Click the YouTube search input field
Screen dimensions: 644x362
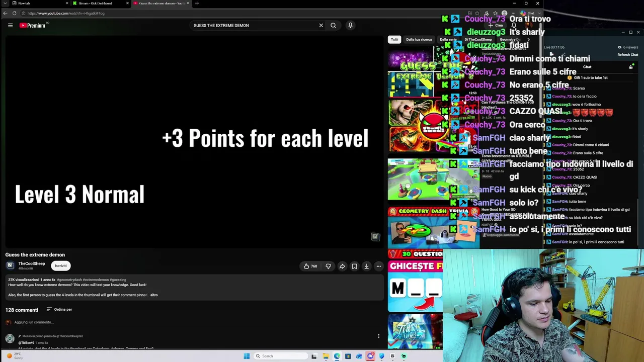click(x=254, y=25)
